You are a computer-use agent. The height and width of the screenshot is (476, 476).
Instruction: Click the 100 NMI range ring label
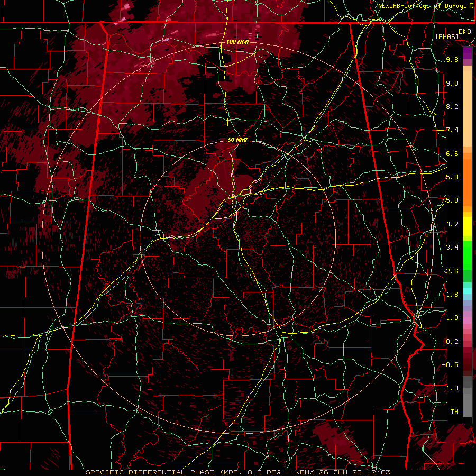coord(237,42)
